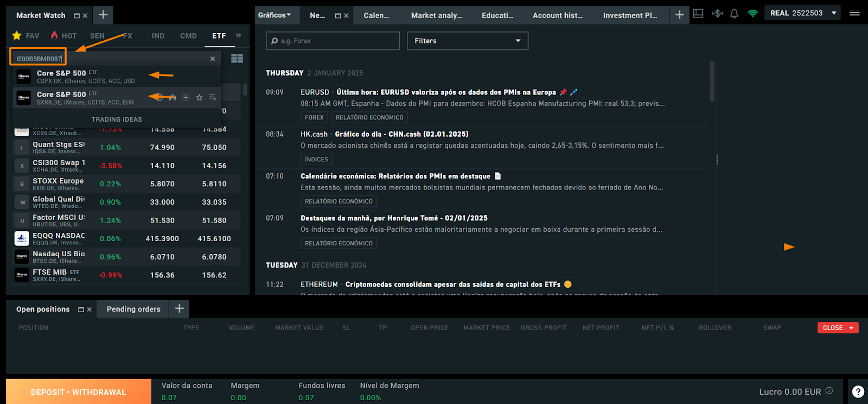The image size is (868, 404).
Task: Click the dollar one-click trading icon
Action: coord(717,14)
